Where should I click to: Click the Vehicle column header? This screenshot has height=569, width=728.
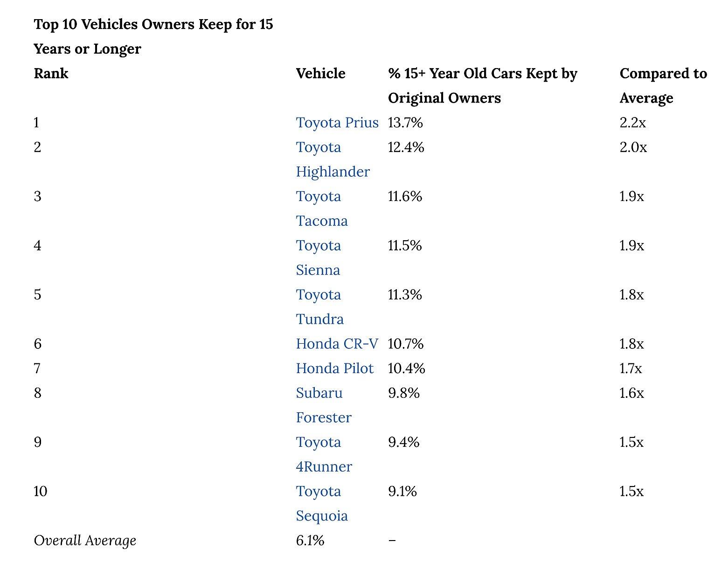320,74
